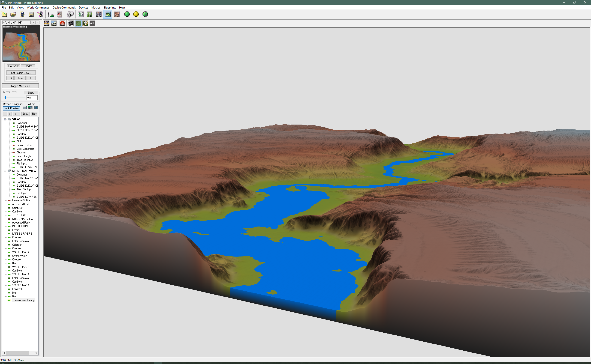Click the camera screenshot icon

pos(71,23)
